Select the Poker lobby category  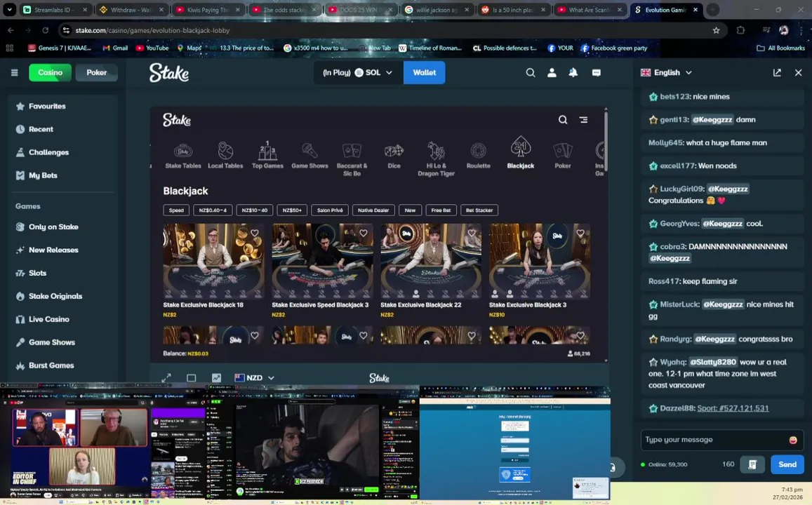pyautogui.click(x=562, y=156)
